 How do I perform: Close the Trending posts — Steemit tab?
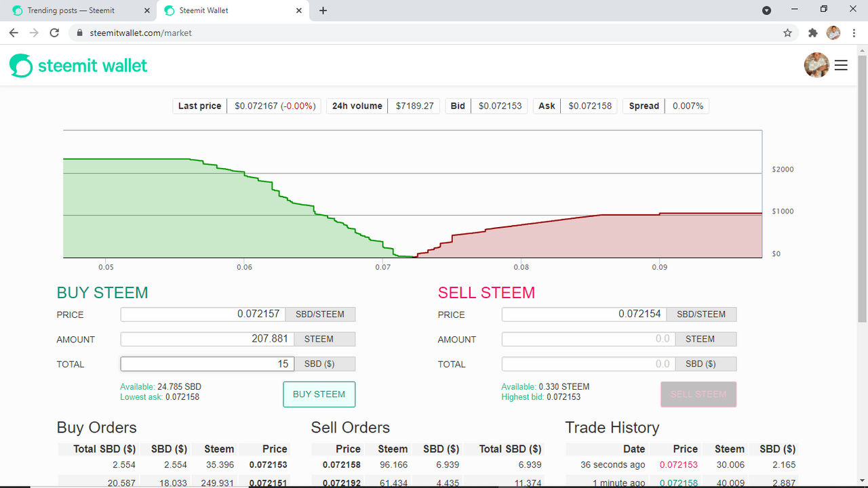coord(146,11)
